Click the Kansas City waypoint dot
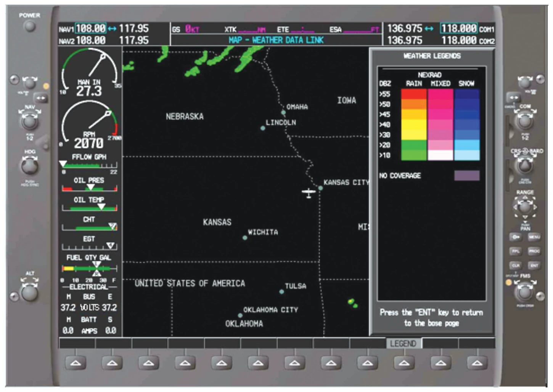 tap(320, 188)
